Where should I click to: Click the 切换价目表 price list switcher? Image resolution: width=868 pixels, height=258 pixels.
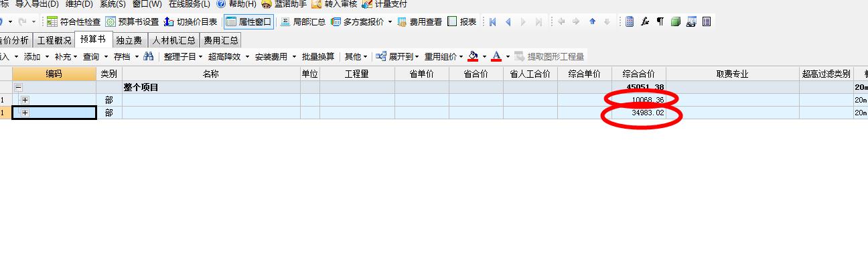(191, 21)
